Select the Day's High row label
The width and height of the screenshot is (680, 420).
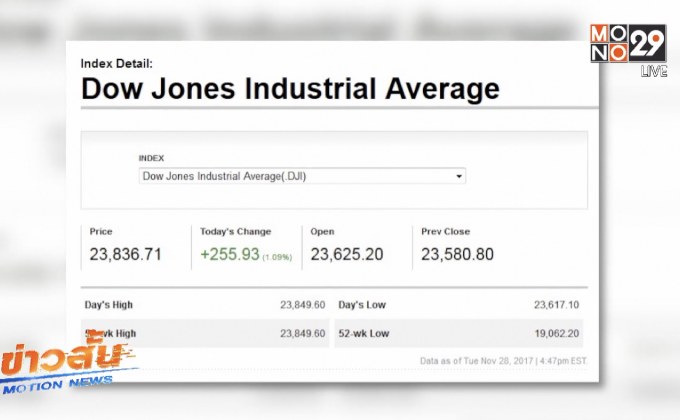pyautogui.click(x=110, y=304)
